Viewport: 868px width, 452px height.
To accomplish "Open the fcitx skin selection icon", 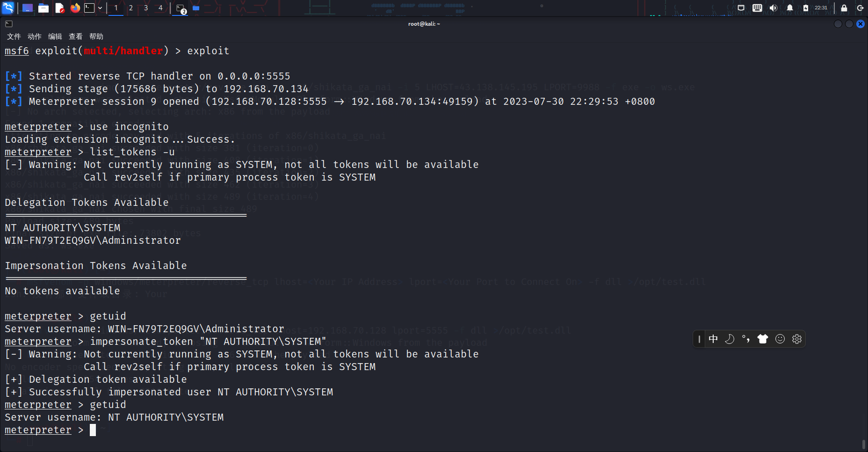I will tap(764, 339).
